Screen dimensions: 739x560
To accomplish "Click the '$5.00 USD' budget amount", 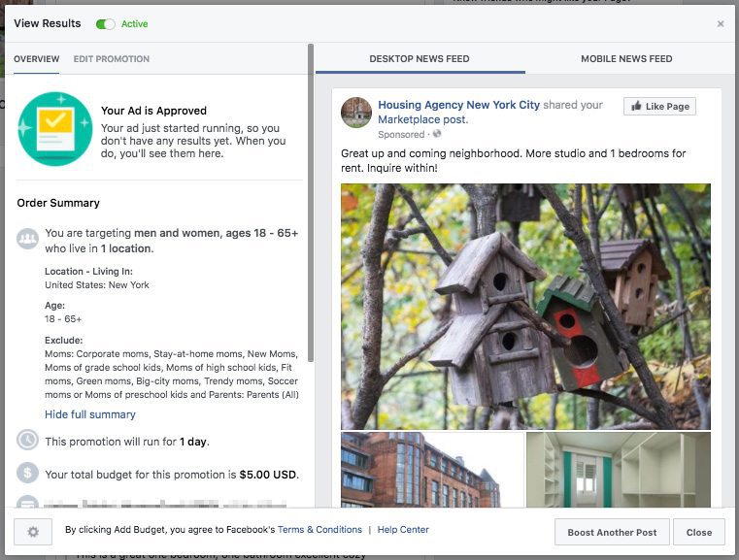I will 268,475.
